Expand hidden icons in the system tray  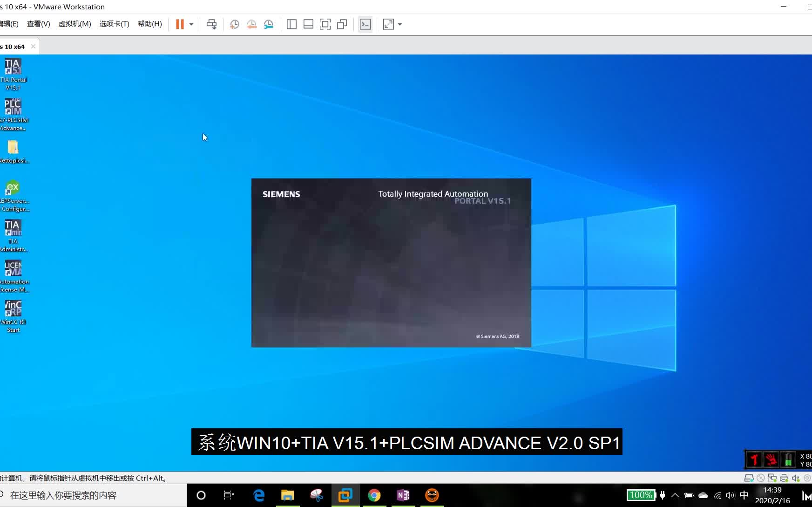click(675, 495)
